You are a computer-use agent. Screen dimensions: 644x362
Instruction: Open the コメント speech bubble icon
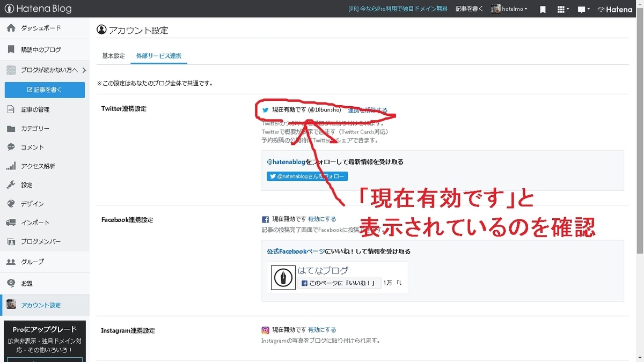pos(11,147)
